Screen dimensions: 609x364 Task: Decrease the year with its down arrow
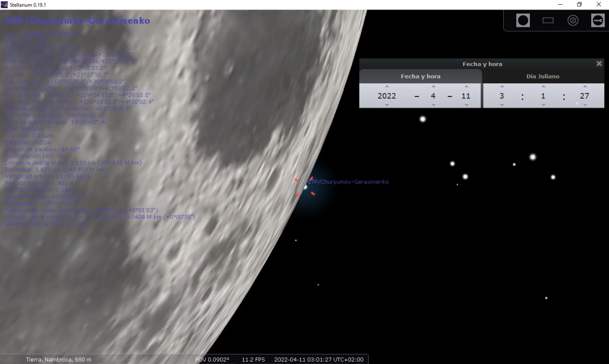click(387, 105)
